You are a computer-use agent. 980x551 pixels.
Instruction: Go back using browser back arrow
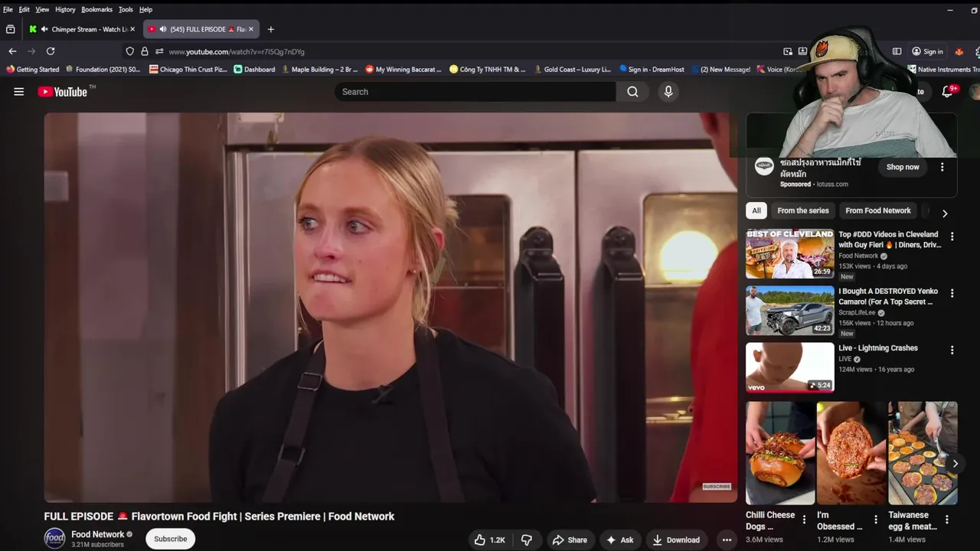12,51
